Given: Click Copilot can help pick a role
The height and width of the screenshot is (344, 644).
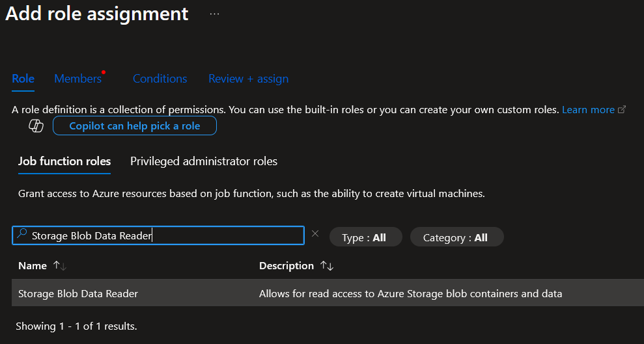Looking at the screenshot, I should click(x=135, y=126).
